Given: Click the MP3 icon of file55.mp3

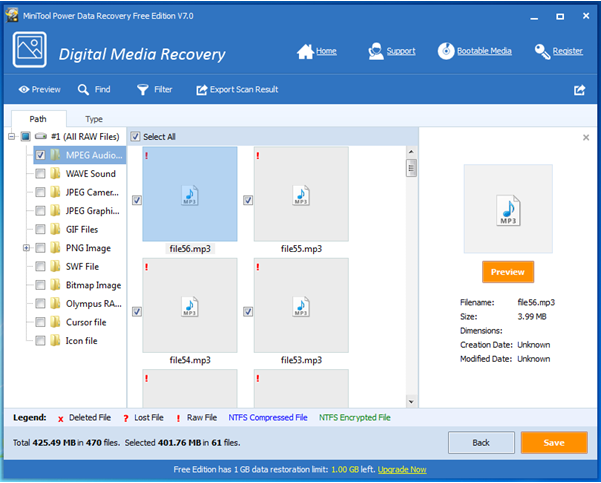Looking at the screenshot, I should pyautogui.click(x=301, y=196).
